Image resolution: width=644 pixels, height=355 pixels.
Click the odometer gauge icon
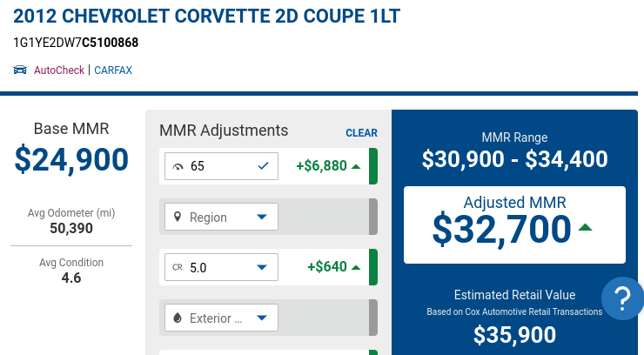pyautogui.click(x=178, y=167)
